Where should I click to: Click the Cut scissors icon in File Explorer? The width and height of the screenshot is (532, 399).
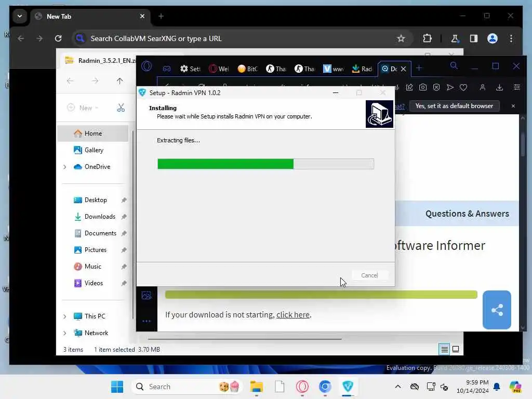click(x=121, y=108)
